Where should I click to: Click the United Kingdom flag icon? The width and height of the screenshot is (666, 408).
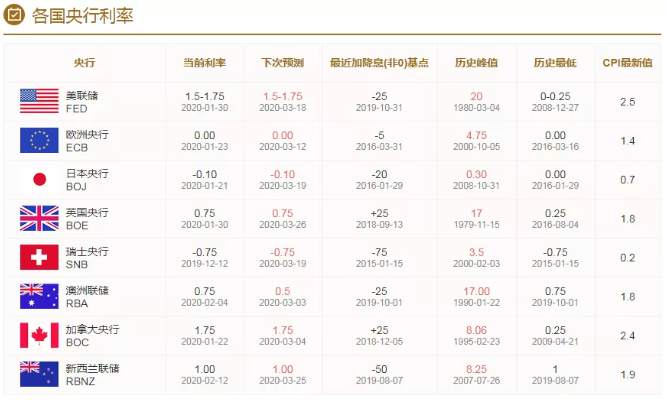pos(39,218)
